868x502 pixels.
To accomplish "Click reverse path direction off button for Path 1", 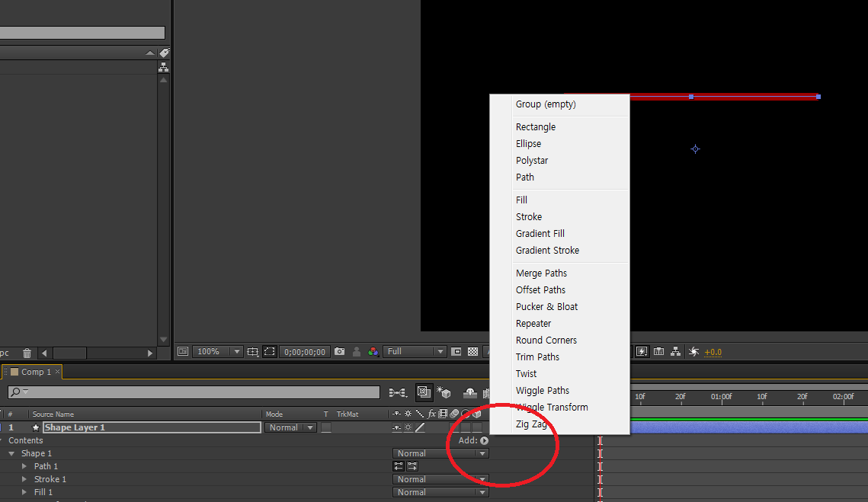I will tap(399, 466).
